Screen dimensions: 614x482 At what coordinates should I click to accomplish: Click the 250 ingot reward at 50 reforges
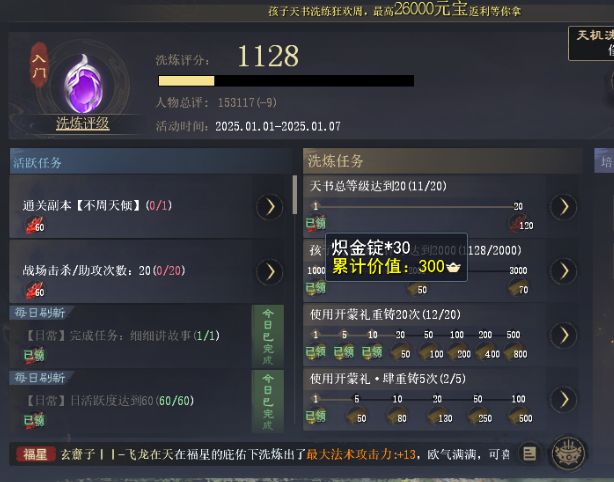pos(480,416)
